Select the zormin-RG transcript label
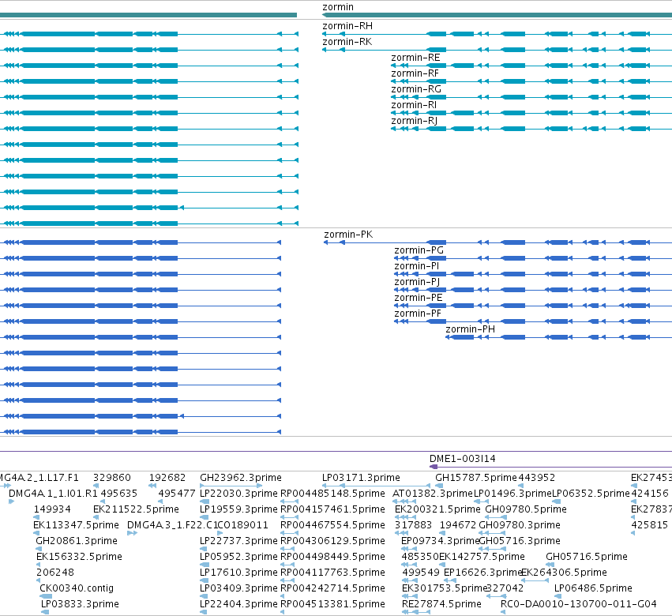The image size is (672, 616). [415, 89]
